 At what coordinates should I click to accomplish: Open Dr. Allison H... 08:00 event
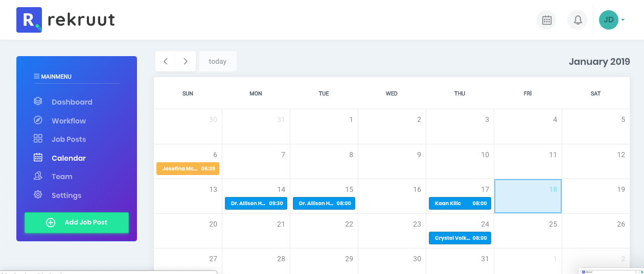324,203
